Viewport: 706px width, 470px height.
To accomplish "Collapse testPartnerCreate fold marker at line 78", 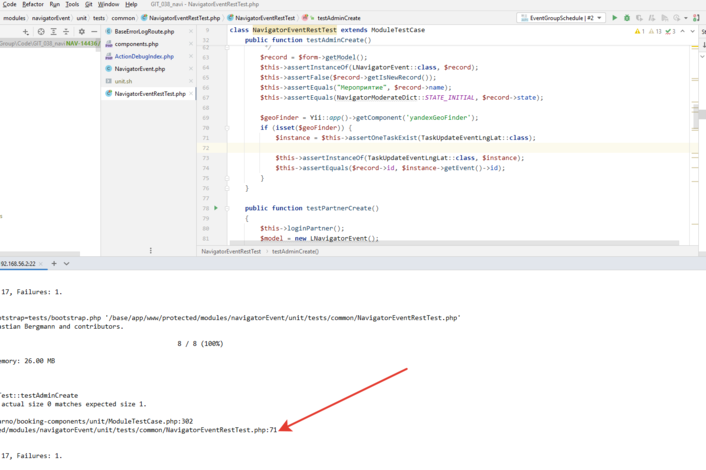I will point(227,208).
